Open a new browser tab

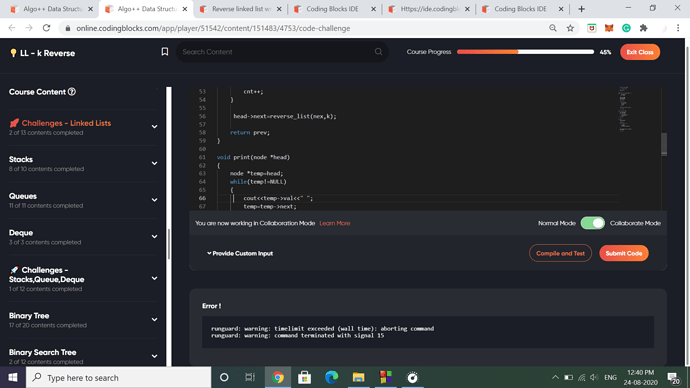pyautogui.click(x=581, y=9)
